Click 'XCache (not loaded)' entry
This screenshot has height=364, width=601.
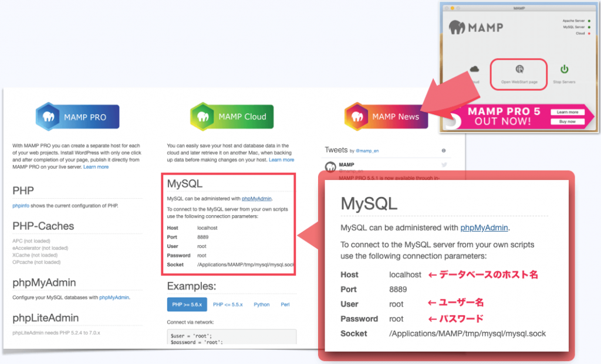point(35,256)
